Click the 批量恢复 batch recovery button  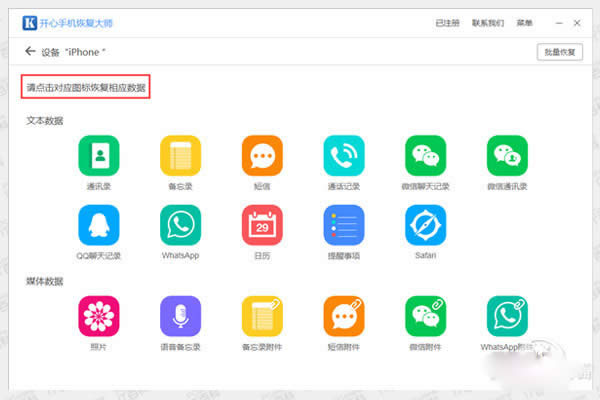[560, 51]
